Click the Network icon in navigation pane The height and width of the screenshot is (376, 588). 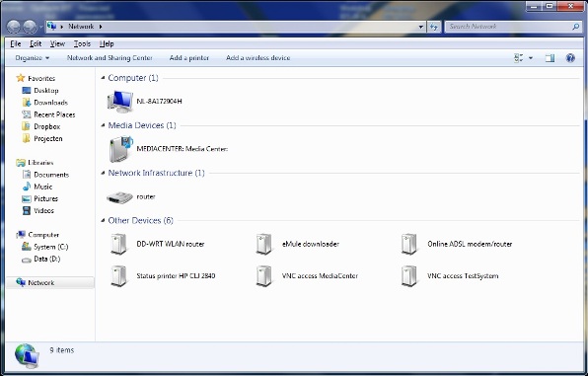[21, 282]
